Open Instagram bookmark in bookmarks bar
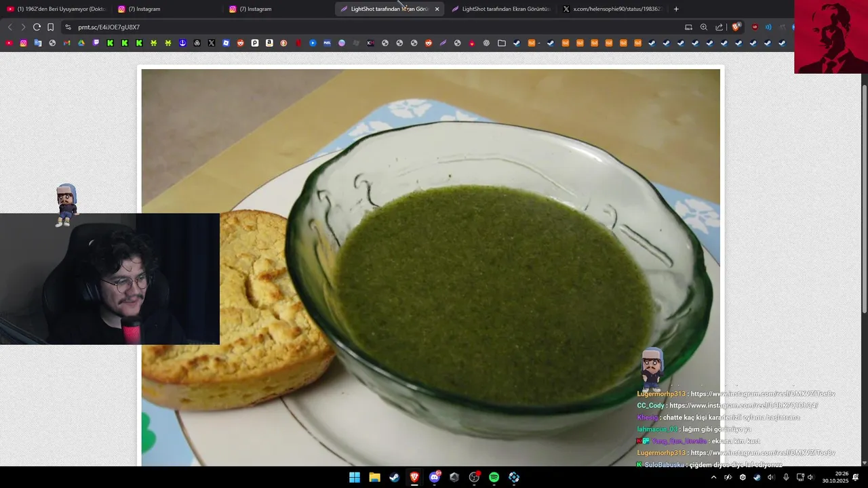Image resolution: width=868 pixels, height=488 pixels. click(x=23, y=43)
